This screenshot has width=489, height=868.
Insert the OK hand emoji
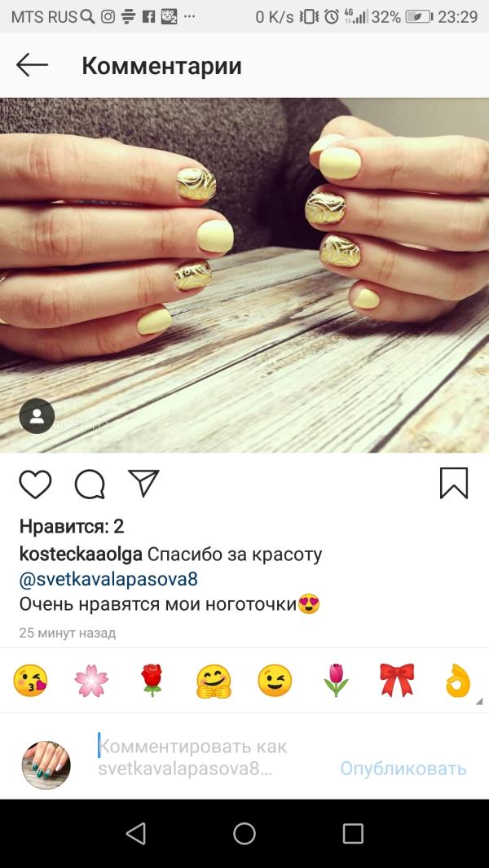coord(459,681)
